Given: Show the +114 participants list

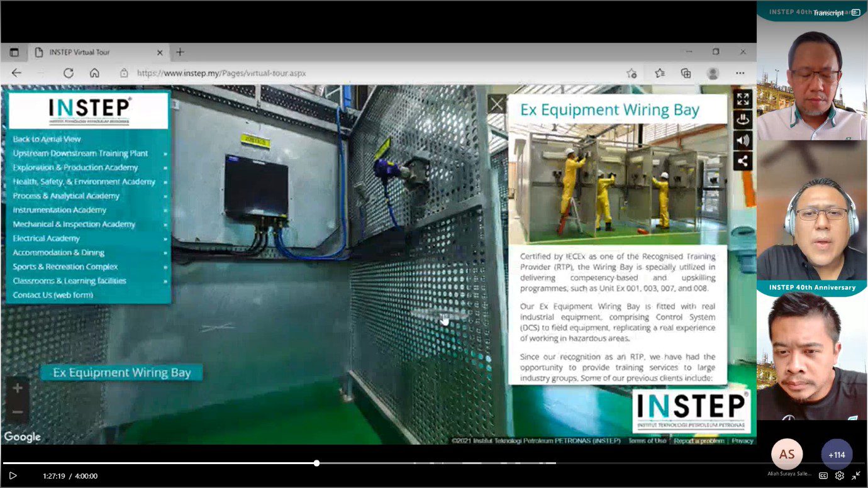Looking at the screenshot, I should 837,455.
